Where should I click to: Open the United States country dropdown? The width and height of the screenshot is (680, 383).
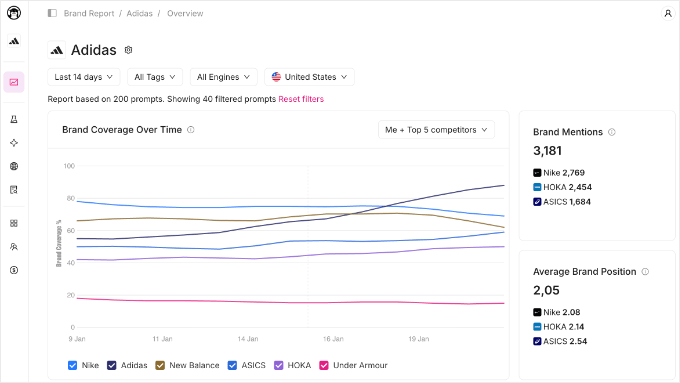(x=309, y=77)
